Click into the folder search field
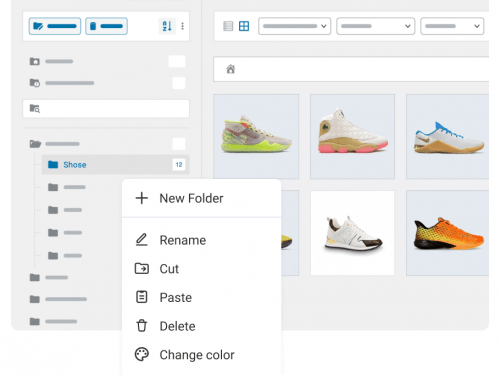This screenshot has height=375, width=500. (x=106, y=109)
